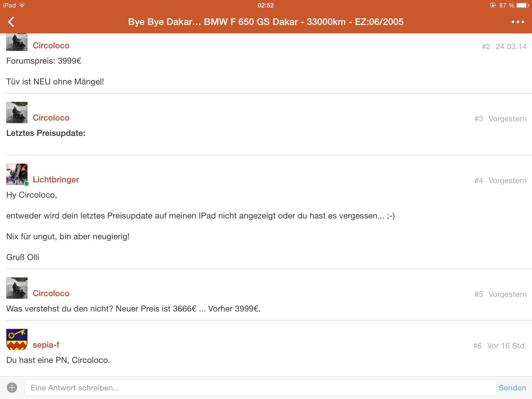Tap post number #4 label
This screenshot has width=532, height=399.
tap(478, 181)
